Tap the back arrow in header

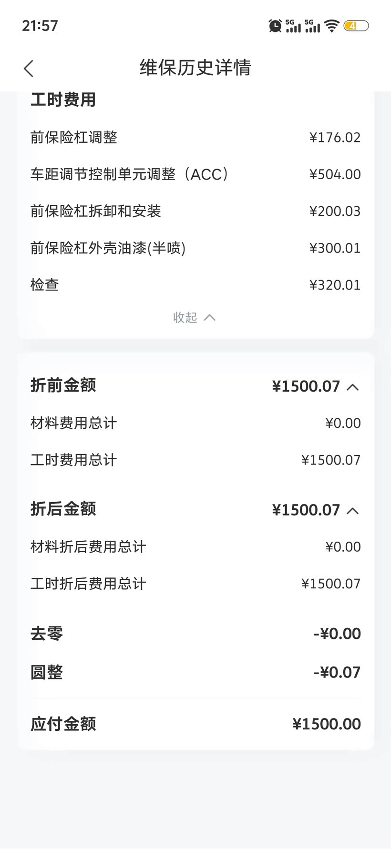click(x=29, y=68)
